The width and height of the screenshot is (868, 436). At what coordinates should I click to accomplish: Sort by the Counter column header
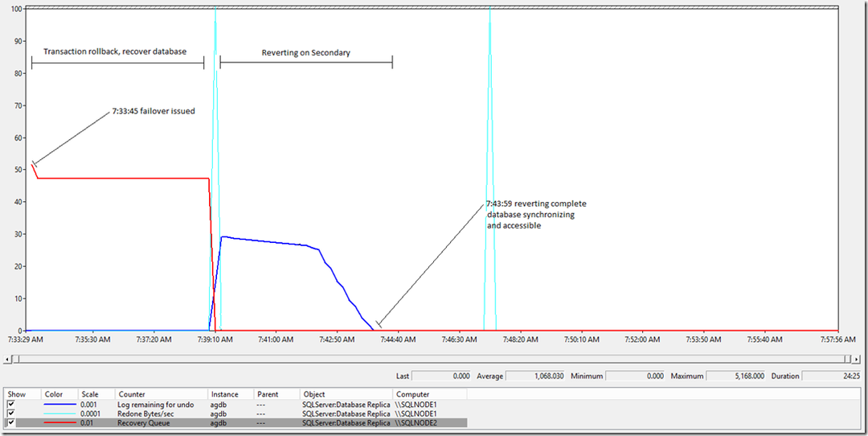pyautogui.click(x=162, y=394)
